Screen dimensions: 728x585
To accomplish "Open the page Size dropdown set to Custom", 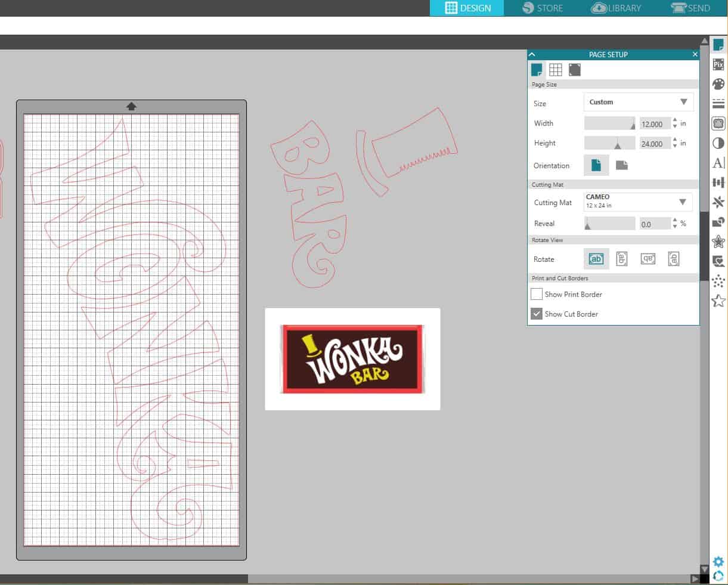I will click(x=638, y=102).
